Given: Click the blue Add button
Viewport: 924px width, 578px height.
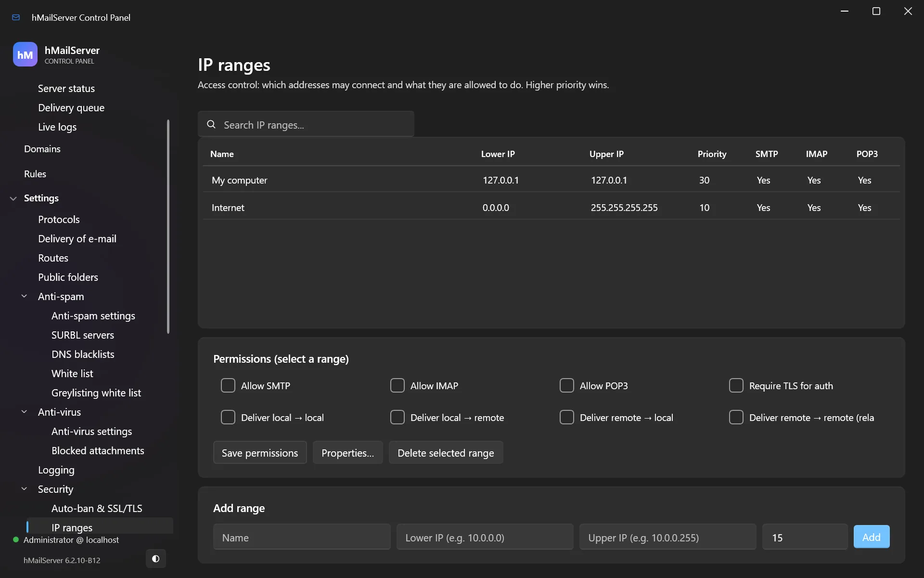Looking at the screenshot, I should [x=872, y=537].
